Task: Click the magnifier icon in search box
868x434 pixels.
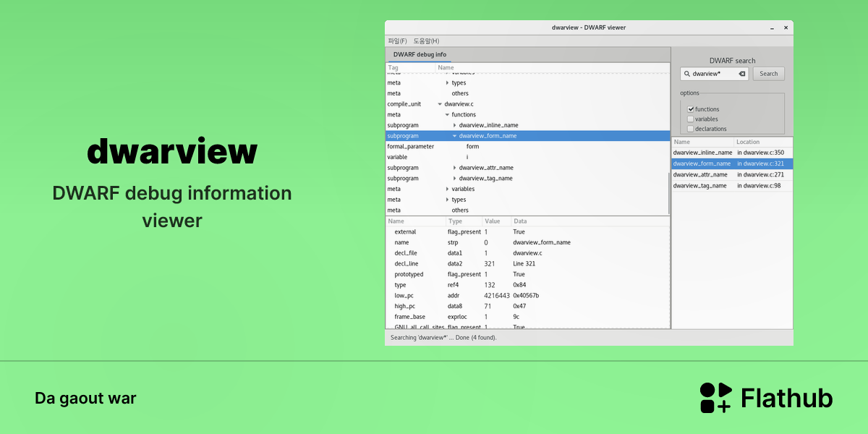Action: click(686, 74)
